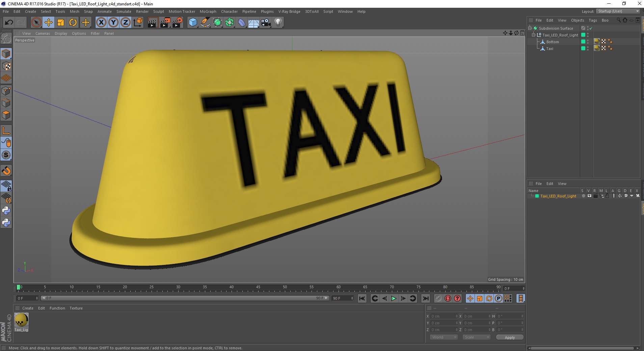Add a Cube primitive object
The width and height of the screenshot is (644, 351).
(193, 23)
